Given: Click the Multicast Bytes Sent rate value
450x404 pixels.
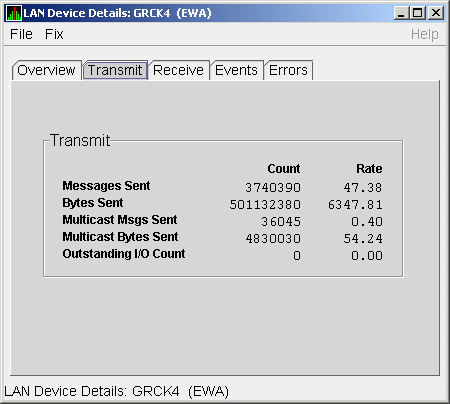Looking at the screenshot, I should 363,239.
